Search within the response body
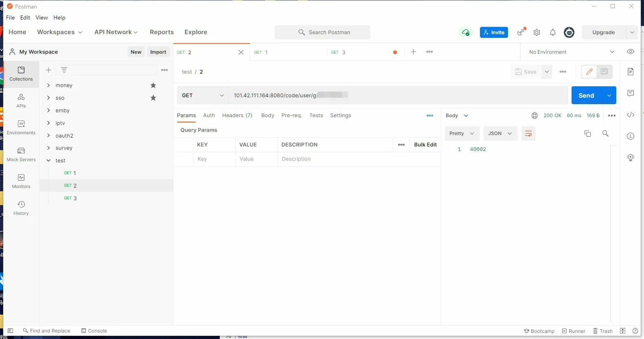 coord(605,133)
